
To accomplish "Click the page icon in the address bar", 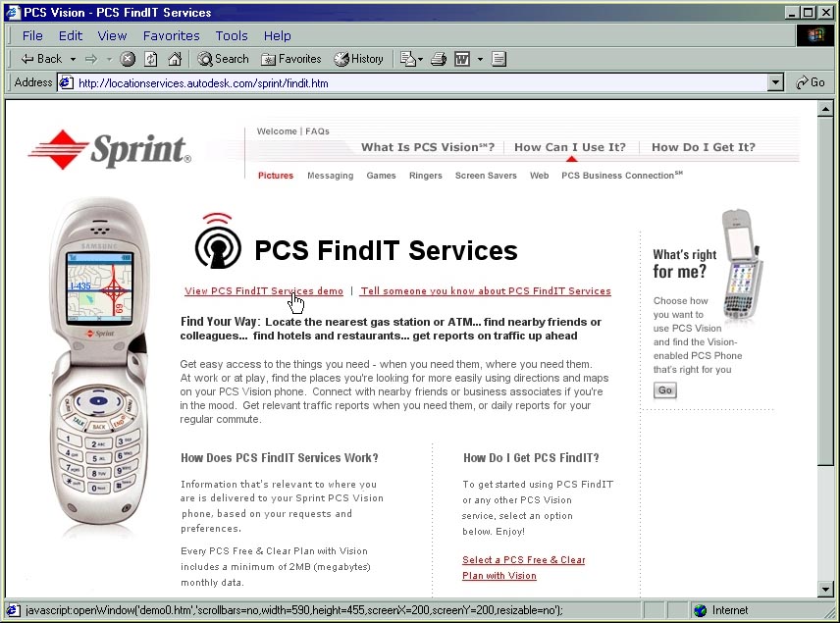I will 67,83.
